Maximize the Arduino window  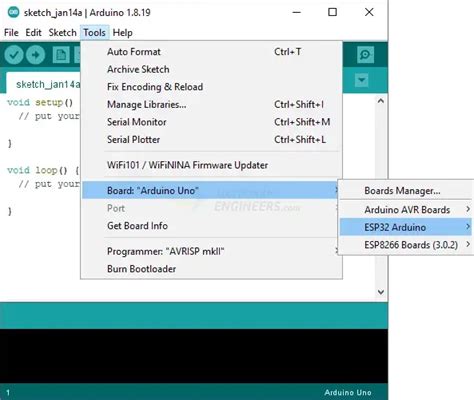[332, 12]
